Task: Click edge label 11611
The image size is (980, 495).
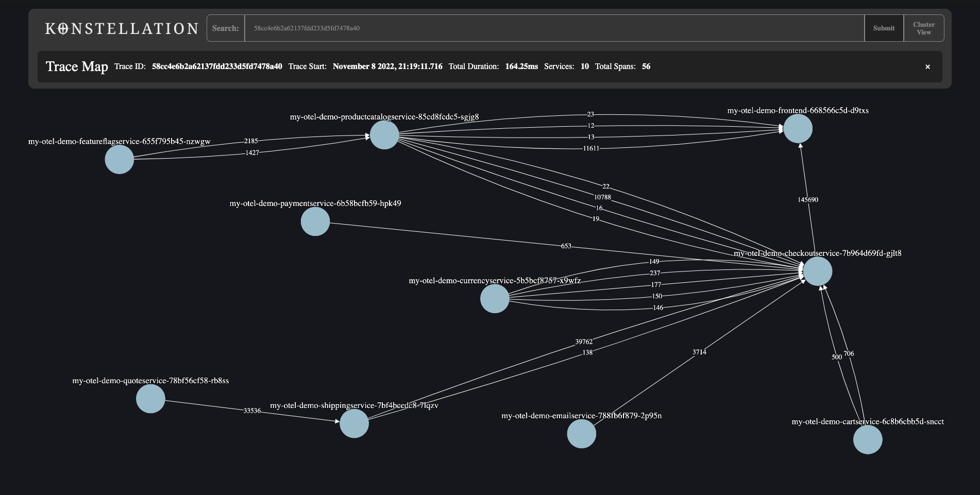Action: tap(591, 148)
